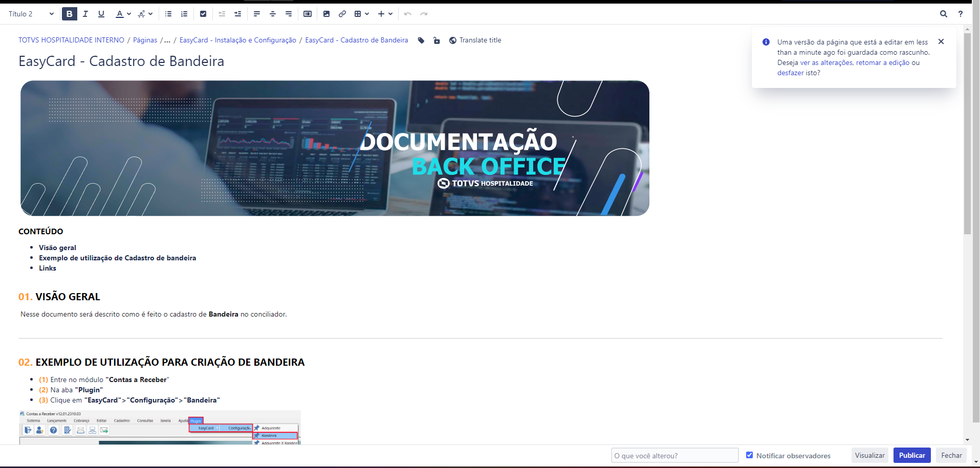Click the Fechar button
This screenshot has width=980, height=468.
(x=951, y=455)
